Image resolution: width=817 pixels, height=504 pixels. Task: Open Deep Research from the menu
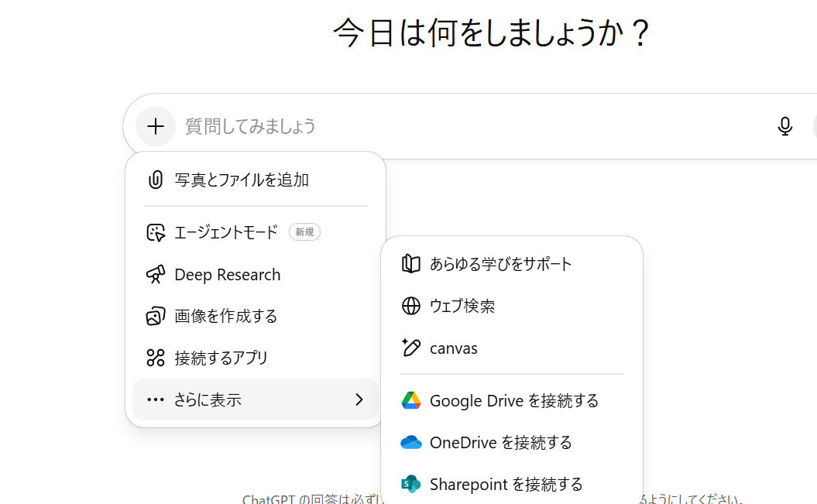click(x=228, y=275)
